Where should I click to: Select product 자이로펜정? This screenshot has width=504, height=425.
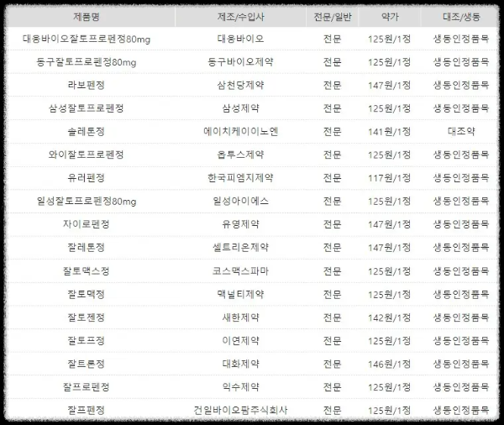point(87,224)
